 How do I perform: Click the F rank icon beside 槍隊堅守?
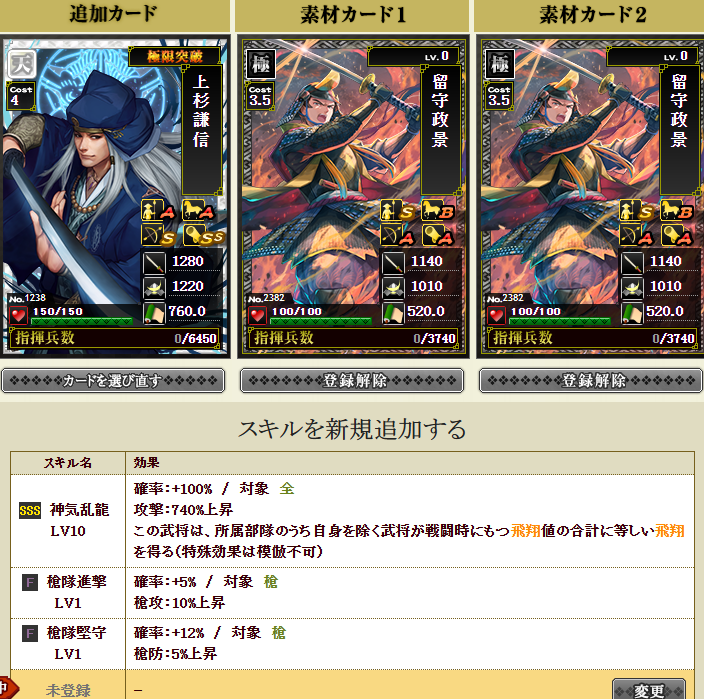coord(30,633)
